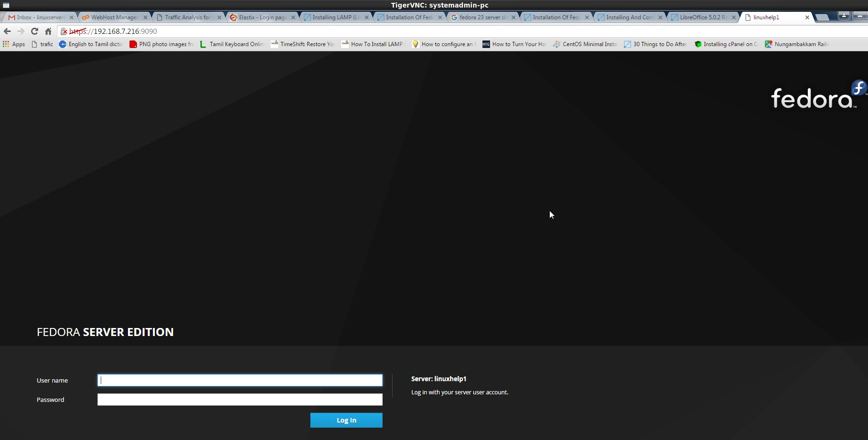Viewport: 868px width, 440px height.
Task: Open Tamil Keyboard Online bookmark
Action: tap(232, 44)
